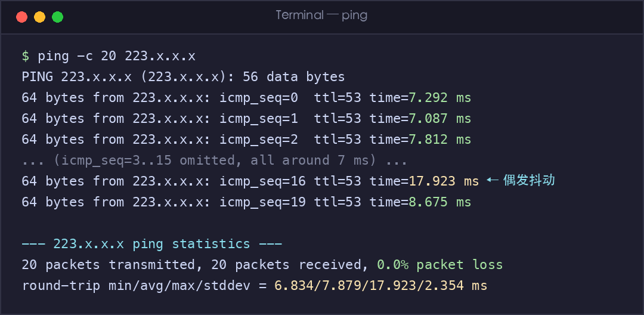The image size is (644, 315).
Task: Click the green maximize window button
Action: (57, 17)
